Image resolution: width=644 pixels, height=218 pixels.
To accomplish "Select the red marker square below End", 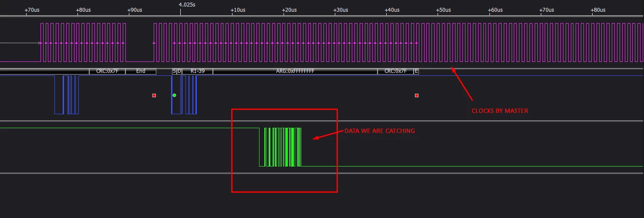I will (x=154, y=95).
